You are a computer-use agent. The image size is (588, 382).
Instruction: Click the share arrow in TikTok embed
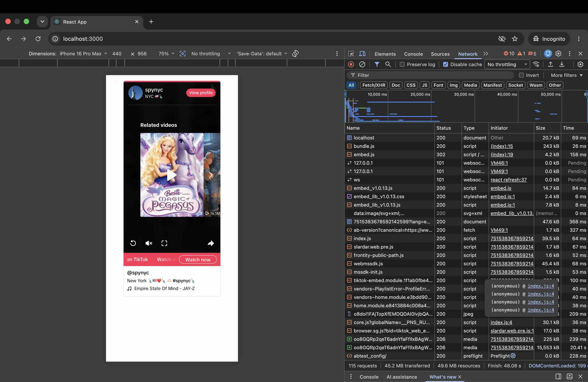point(211,243)
